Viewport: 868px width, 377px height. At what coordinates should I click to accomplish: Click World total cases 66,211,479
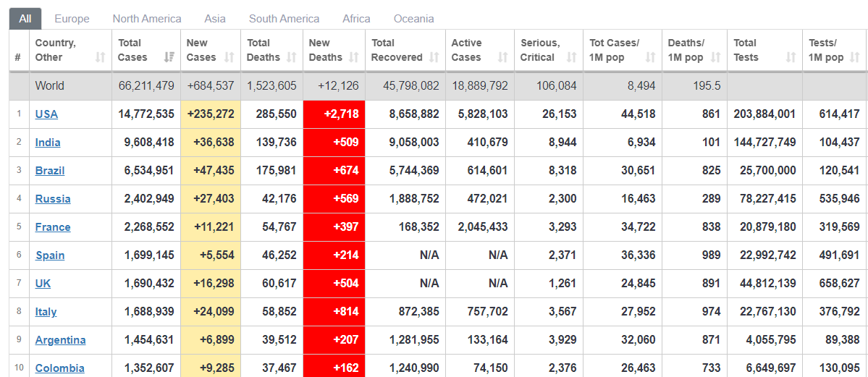(x=146, y=86)
